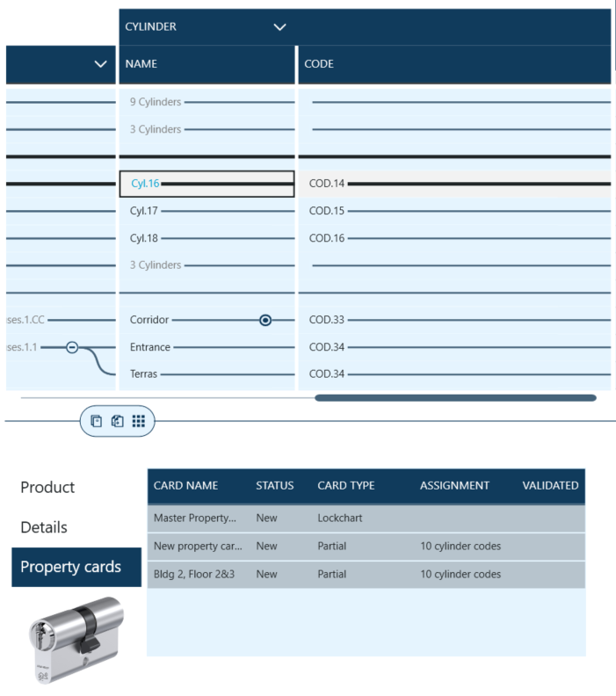The width and height of the screenshot is (616, 696).
Task: Click the COD.14 code cell
Action: (x=327, y=184)
